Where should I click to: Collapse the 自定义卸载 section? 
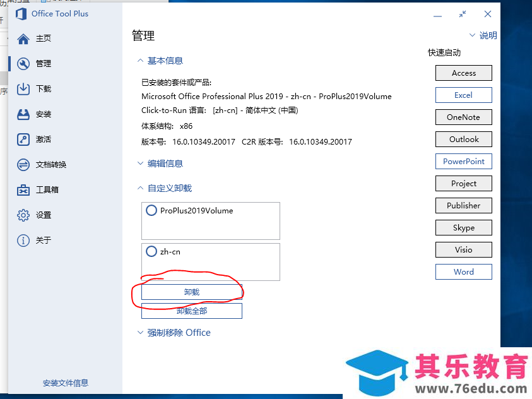click(165, 188)
